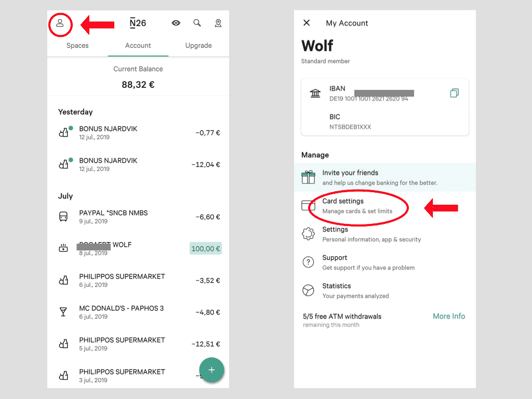Open Card settings menu entry
Screen dimensions: 532x399
coord(343,205)
